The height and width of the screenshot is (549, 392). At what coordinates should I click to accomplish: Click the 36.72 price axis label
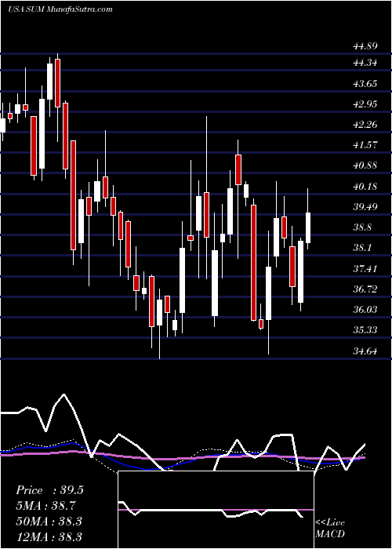(365, 289)
